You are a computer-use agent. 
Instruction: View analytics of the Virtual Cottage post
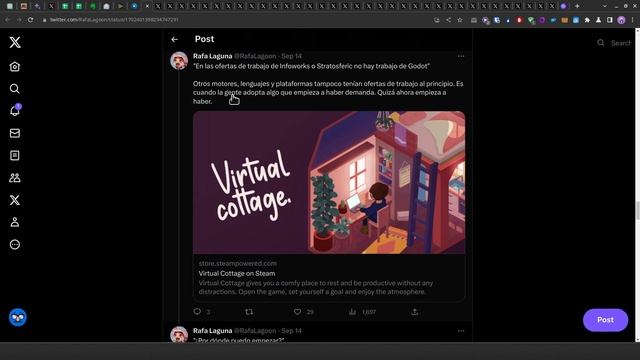point(353,311)
